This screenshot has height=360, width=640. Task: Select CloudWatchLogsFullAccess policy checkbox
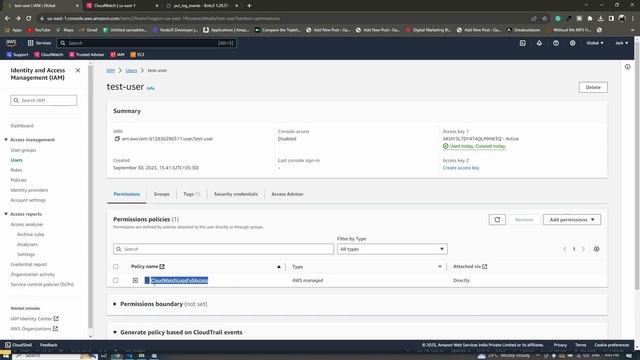pos(116,280)
